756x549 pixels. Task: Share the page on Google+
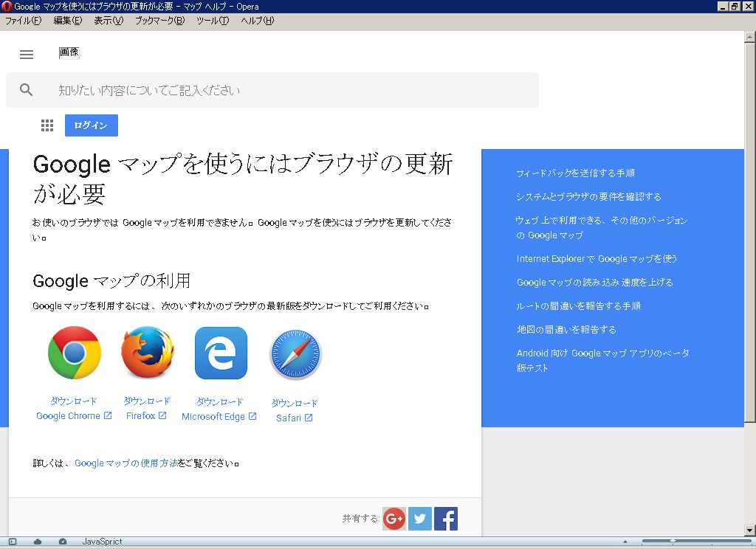pyautogui.click(x=394, y=519)
